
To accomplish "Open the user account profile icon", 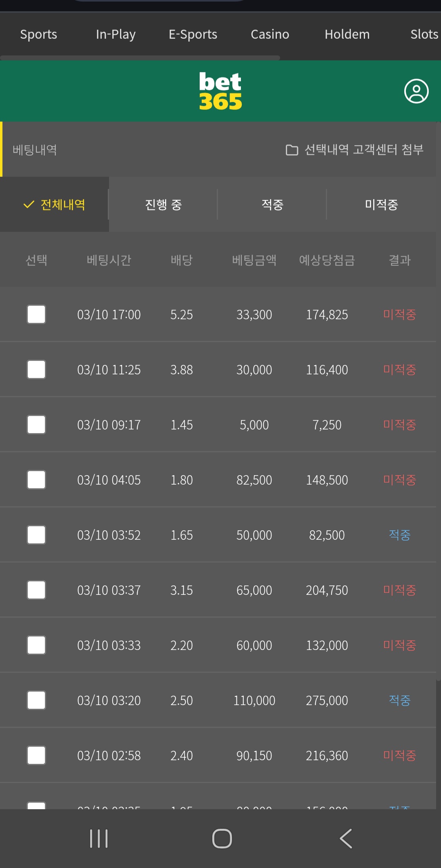I will click(416, 91).
